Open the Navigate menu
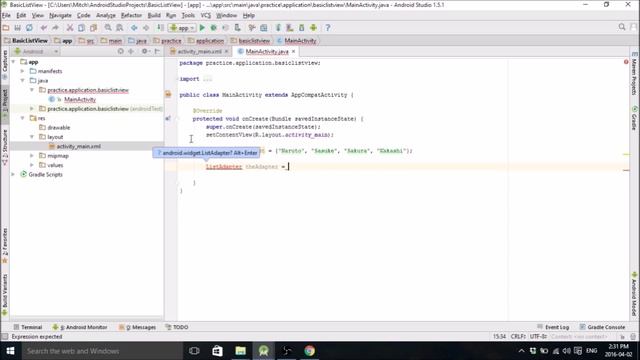Image resolution: width=640 pixels, height=360 pixels. pos(60,15)
